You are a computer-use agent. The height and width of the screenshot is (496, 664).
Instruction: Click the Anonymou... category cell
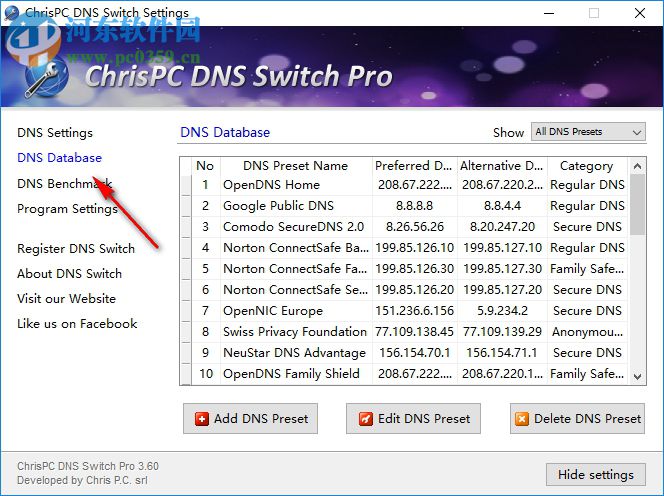point(587,332)
